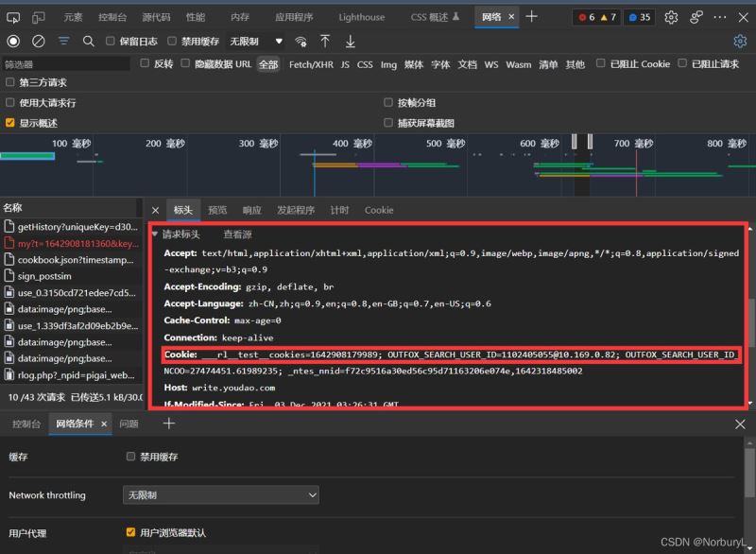756x554 pixels.
Task: Check the 禁用缓存 toolbar checkbox
Action: 172,41
